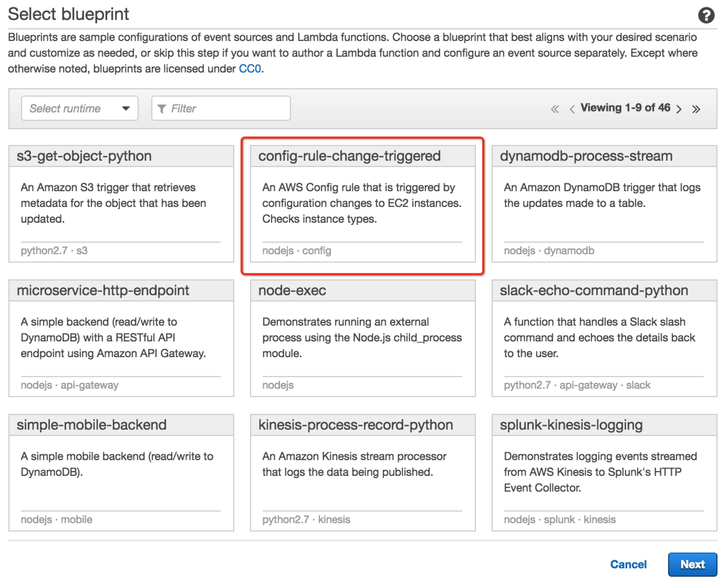Click the 'nodejs · mobile' tags
This screenshot has width=728, height=583.
coord(56,519)
